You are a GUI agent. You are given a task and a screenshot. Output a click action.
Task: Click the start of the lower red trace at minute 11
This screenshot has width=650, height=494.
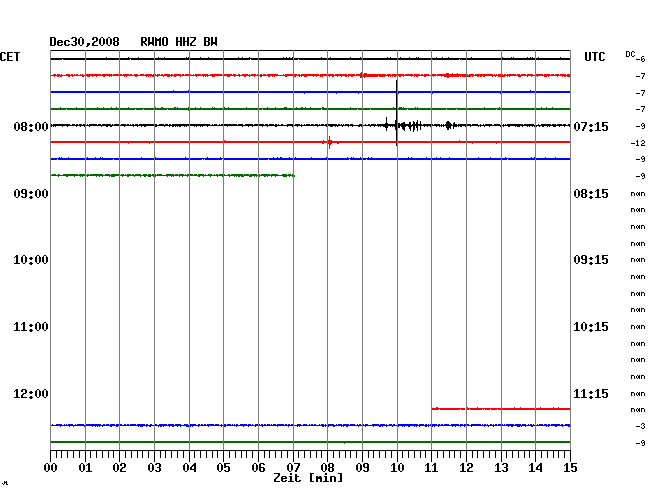click(x=433, y=409)
